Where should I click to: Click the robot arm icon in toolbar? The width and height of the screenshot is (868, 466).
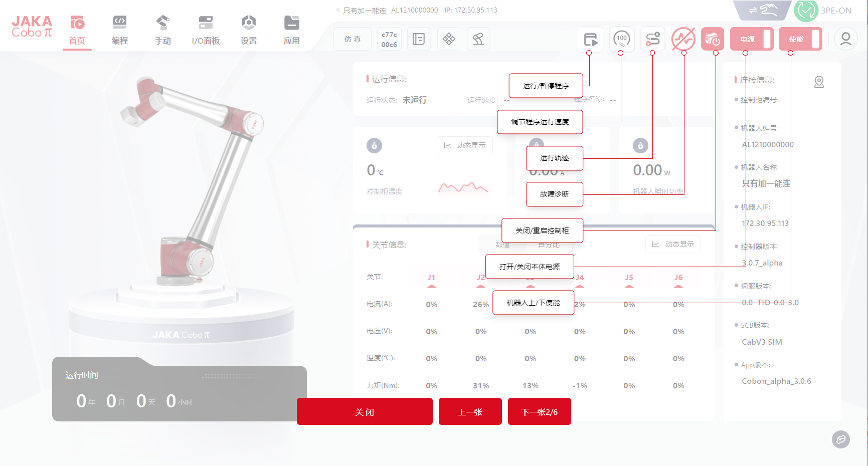tap(478, 39)
